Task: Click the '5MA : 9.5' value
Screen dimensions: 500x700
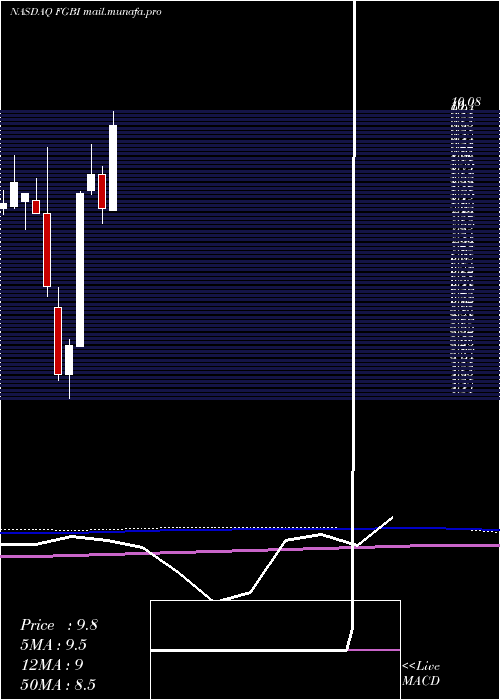Action: 54,645
